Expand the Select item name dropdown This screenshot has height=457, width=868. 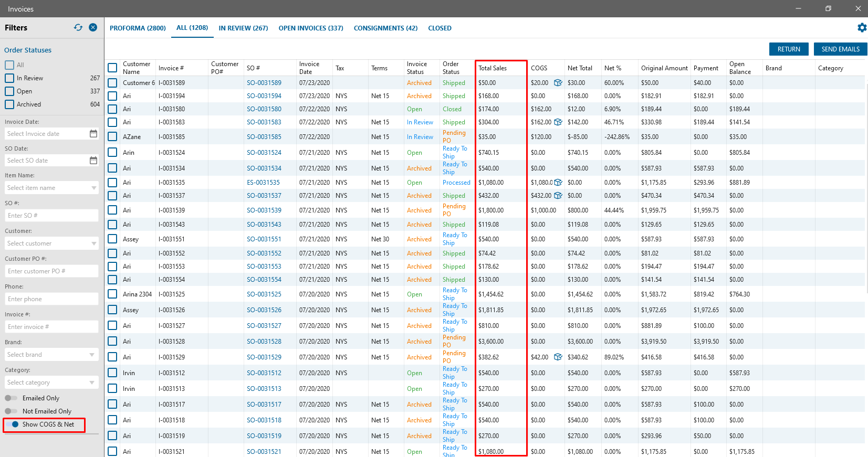point(94,188)
